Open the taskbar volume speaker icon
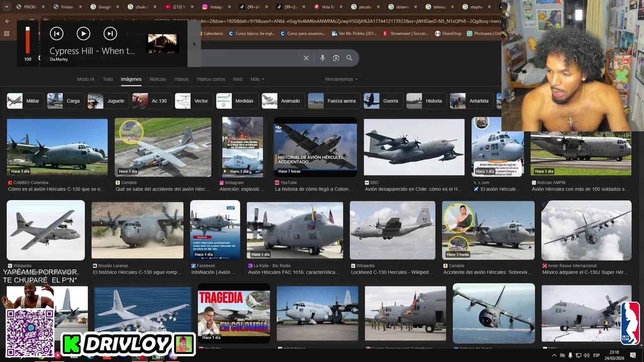Image resolution: width=644 pixels, height=362 pixels. (587, 355)
